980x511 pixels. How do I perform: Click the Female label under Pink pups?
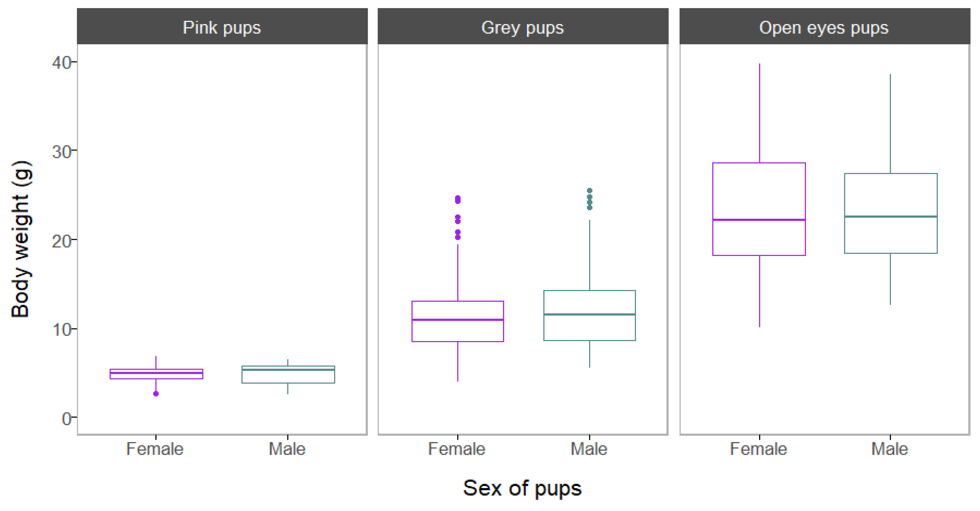point(155,449)
